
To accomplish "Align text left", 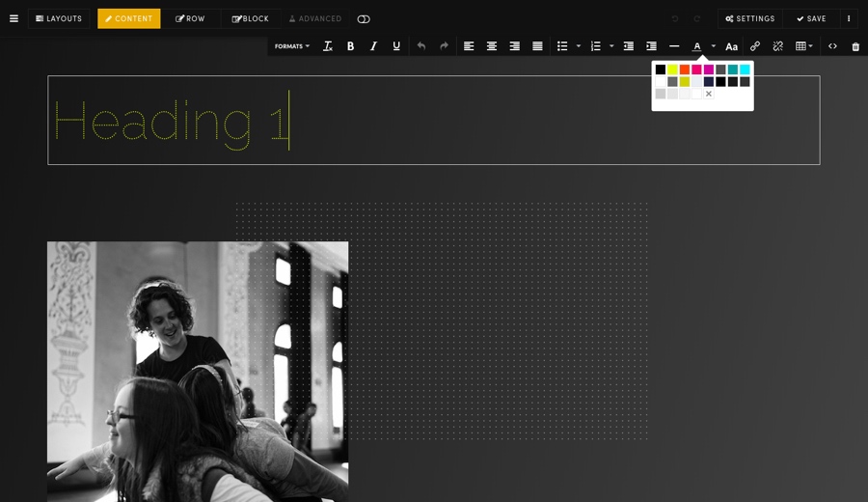I will click(469, 46).
